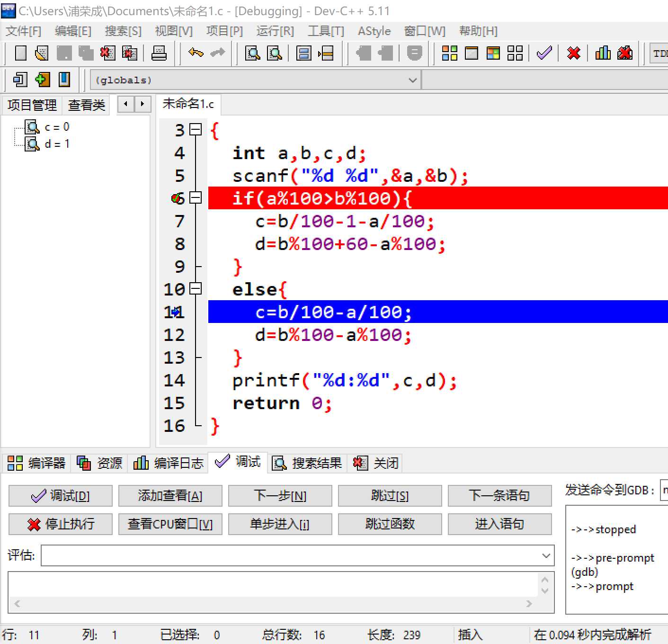
Task: Stop execution with the red X toolbar icon
Action: pos(574,53)
